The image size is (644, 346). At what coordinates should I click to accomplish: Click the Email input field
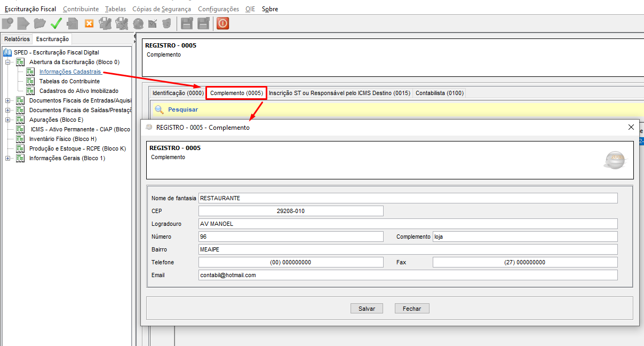tap(408, 275)
